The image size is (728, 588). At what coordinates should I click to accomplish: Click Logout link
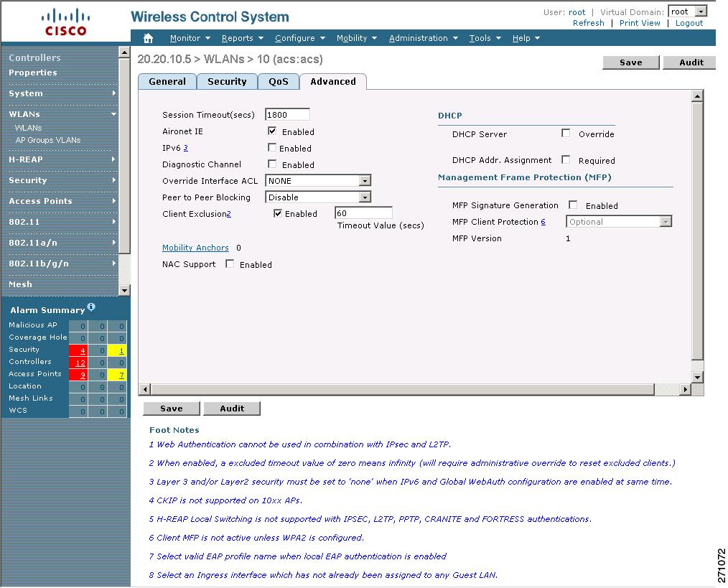pyautogui.click(x=689, y=23)
